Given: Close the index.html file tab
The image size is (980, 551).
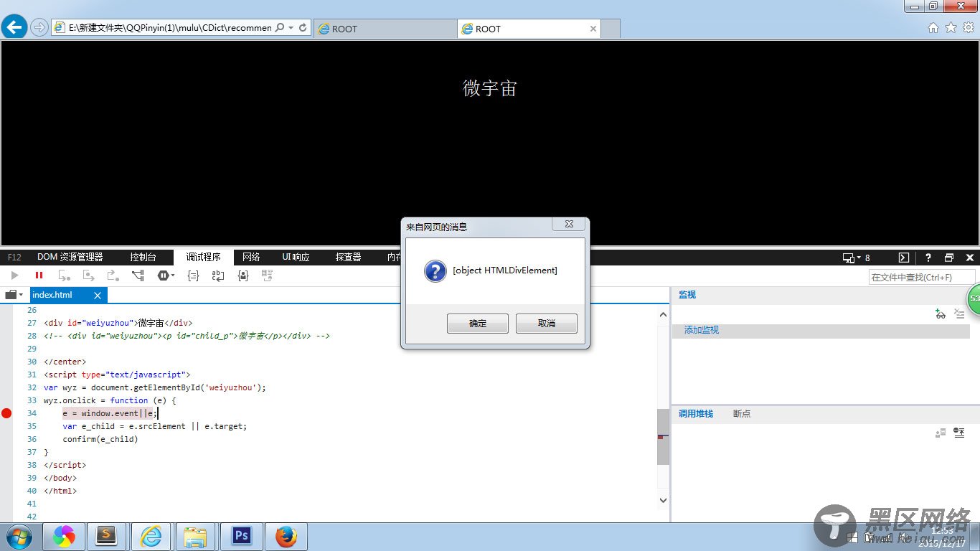Looking at the screenshot, I should [98, 295].
